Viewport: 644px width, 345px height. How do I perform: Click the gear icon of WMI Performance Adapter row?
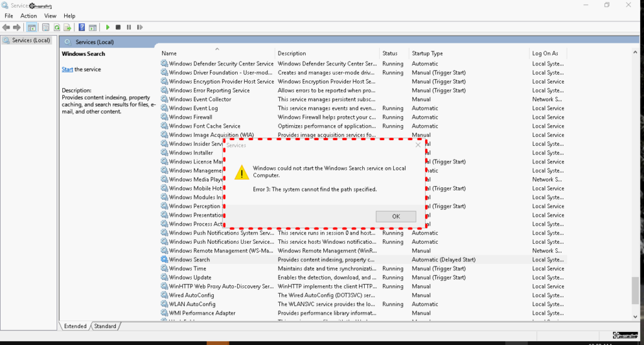pyautogui.click(x=164, y=313)
